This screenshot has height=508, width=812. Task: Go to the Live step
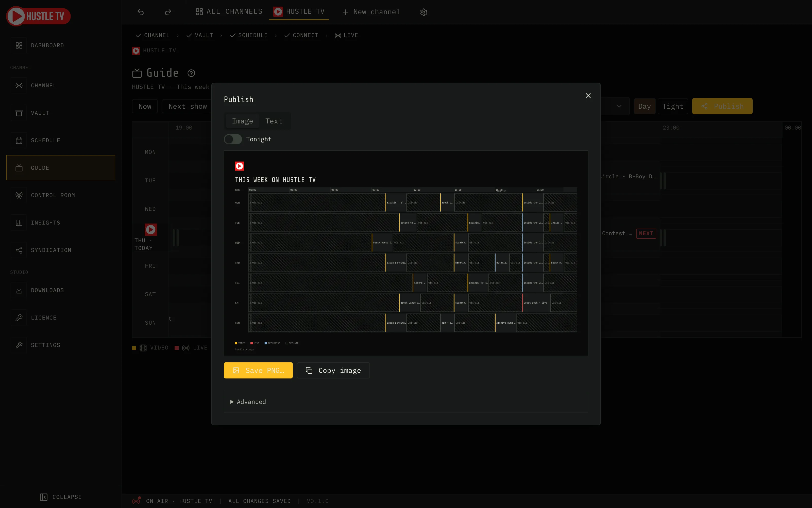click(346, 35)
